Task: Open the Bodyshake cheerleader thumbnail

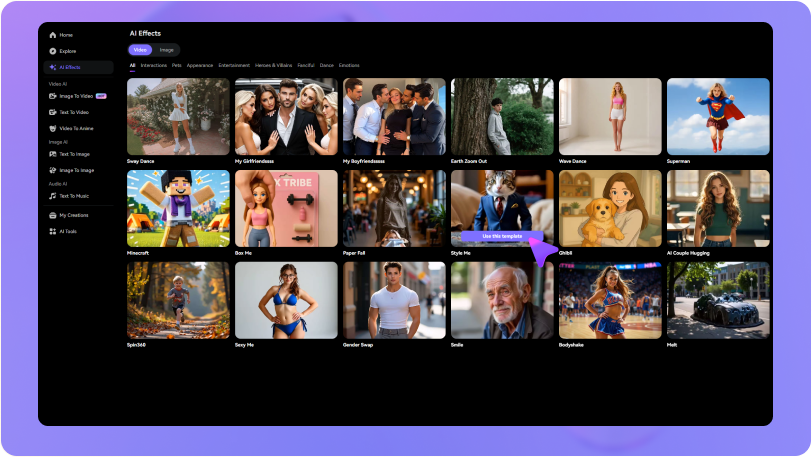Action: pos(610,300)
